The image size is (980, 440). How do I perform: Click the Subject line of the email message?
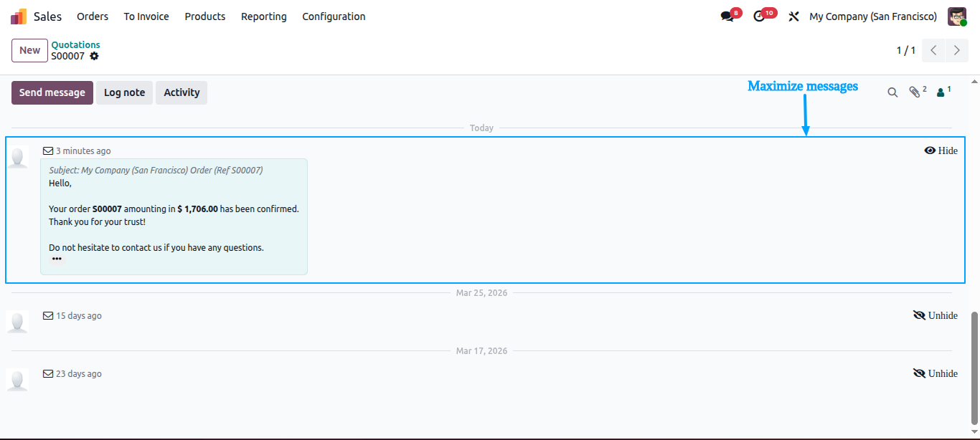tap(156, 171)
